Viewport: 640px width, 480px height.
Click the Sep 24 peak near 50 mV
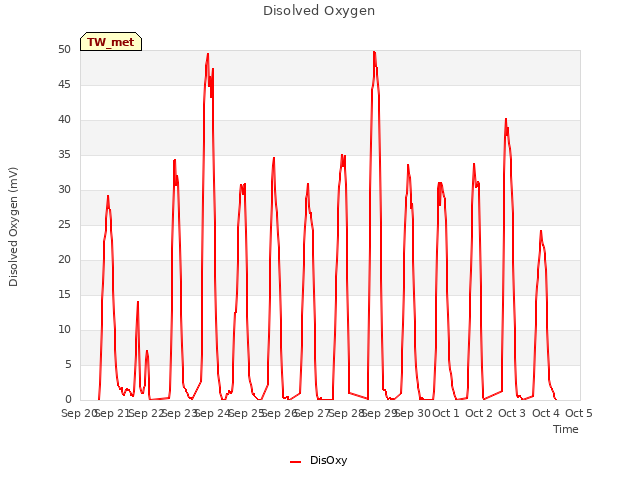(208, 54)
